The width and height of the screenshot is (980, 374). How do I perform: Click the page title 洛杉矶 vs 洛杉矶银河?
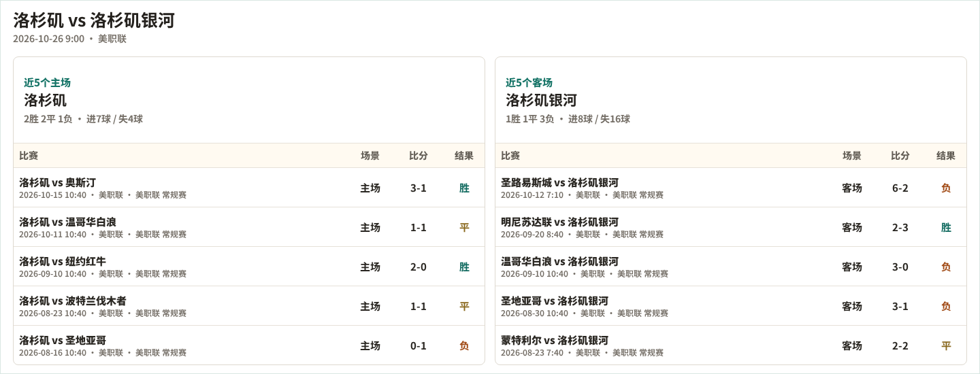(94, 20)
